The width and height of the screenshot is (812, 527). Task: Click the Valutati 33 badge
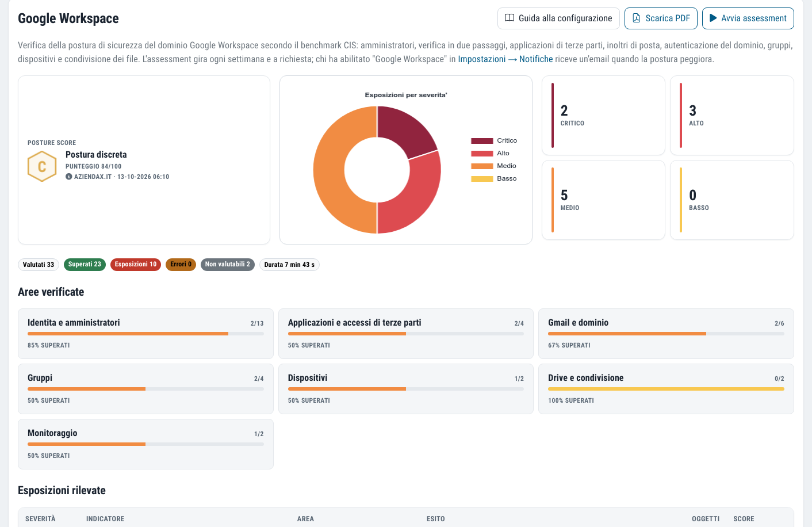pos(39,265)
